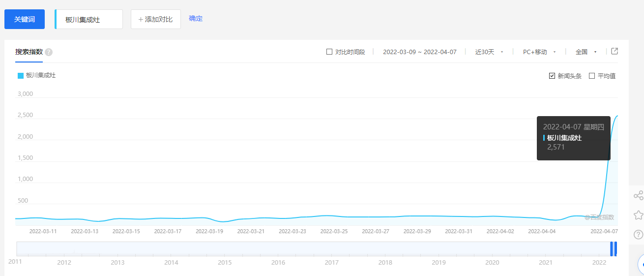The height and width of the screenshot is (276, 644).
Task: Click the share icon in right sidebar
Action: 638,195
